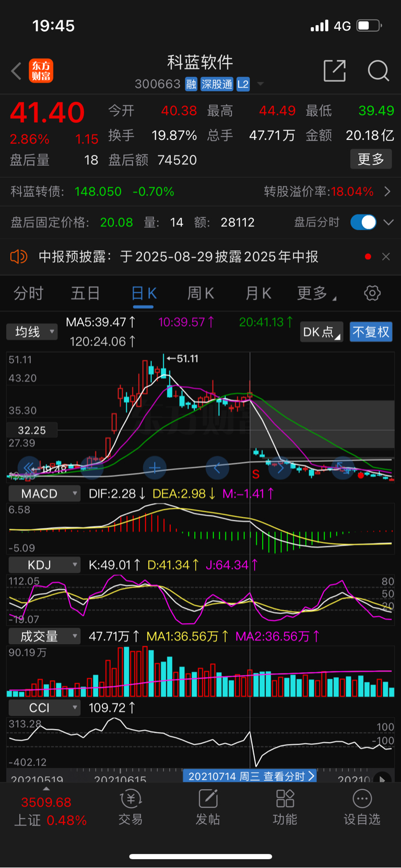Expand the 盘后固定价格 row chevron
Viewport: 401px width, 868px height.
point(388,222)
